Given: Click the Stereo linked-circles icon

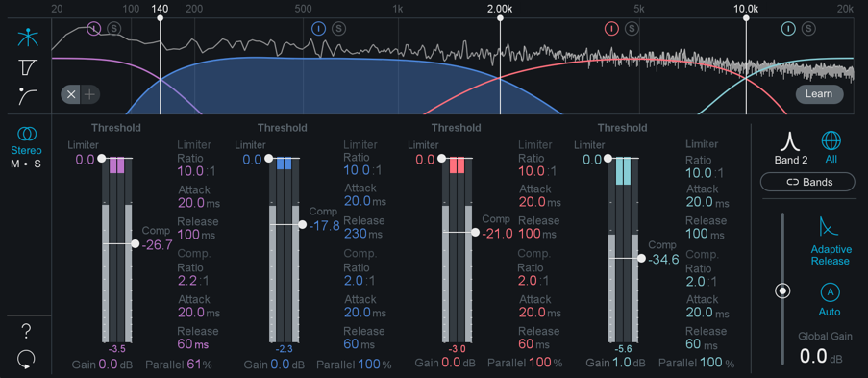Looking at the screenshot, I should (x=27, y=133).
